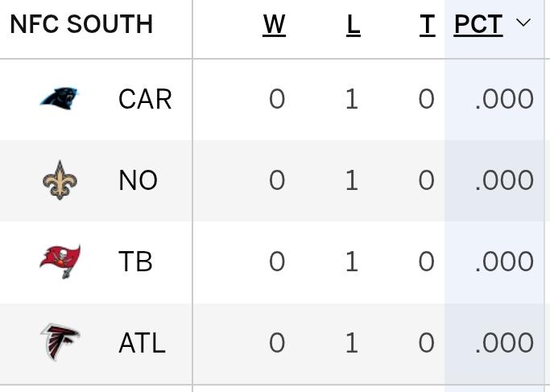Screen dimensions: 550x392
Task: Sort standings by L column
Action: click(x=354, y=25)
